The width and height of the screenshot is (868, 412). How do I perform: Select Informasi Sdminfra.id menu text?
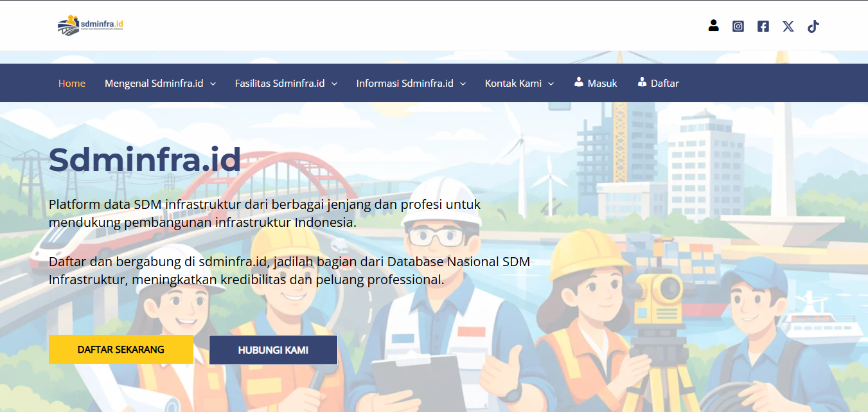(405, 83)
